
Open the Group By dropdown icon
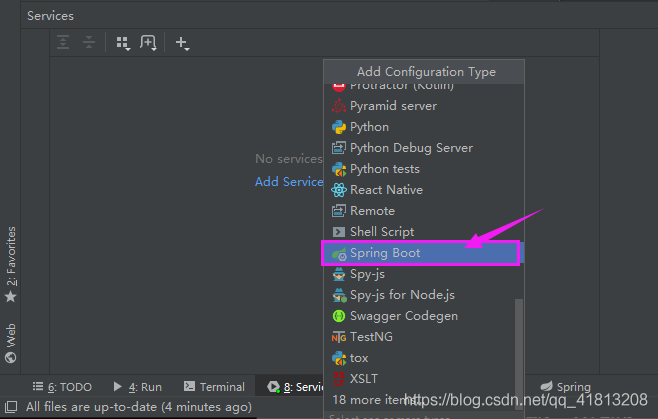tap(123, 43)
